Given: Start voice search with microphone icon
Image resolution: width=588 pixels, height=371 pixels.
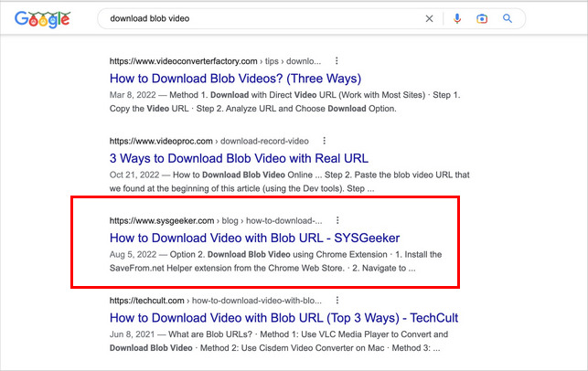Looking at the screenshot, I should point(456,18).
